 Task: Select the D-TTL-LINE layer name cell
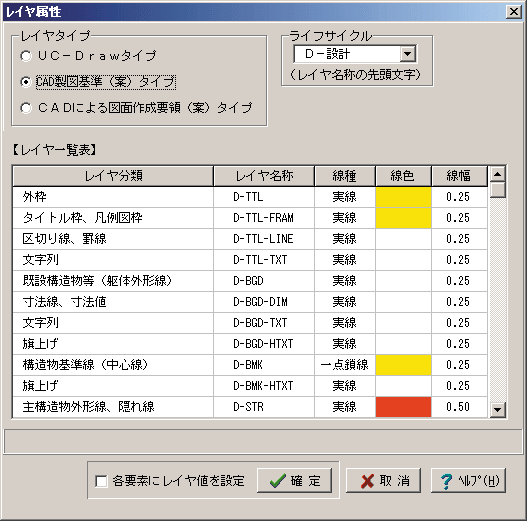tap(264, 239)
